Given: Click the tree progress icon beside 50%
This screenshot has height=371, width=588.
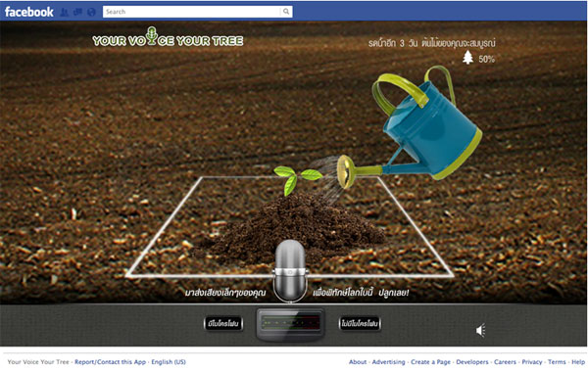Looking at the screenshot, I should click(x=467, y=58).
